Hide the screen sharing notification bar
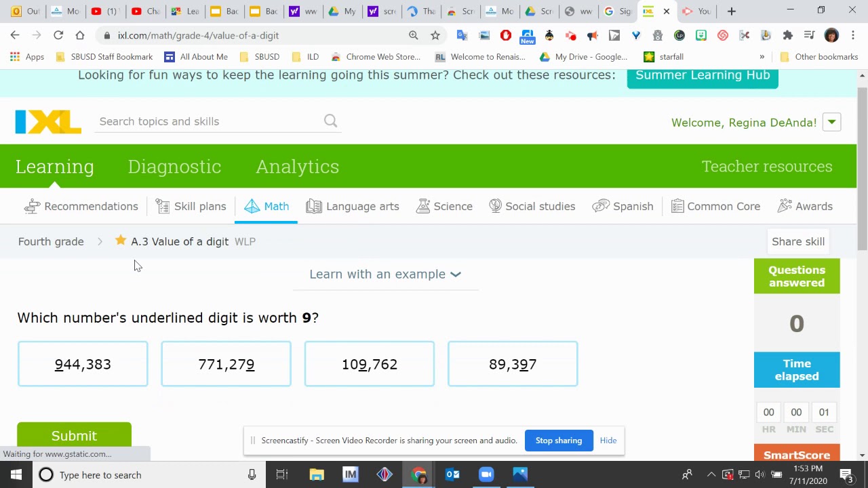868x488 pixels. (608, 441)
